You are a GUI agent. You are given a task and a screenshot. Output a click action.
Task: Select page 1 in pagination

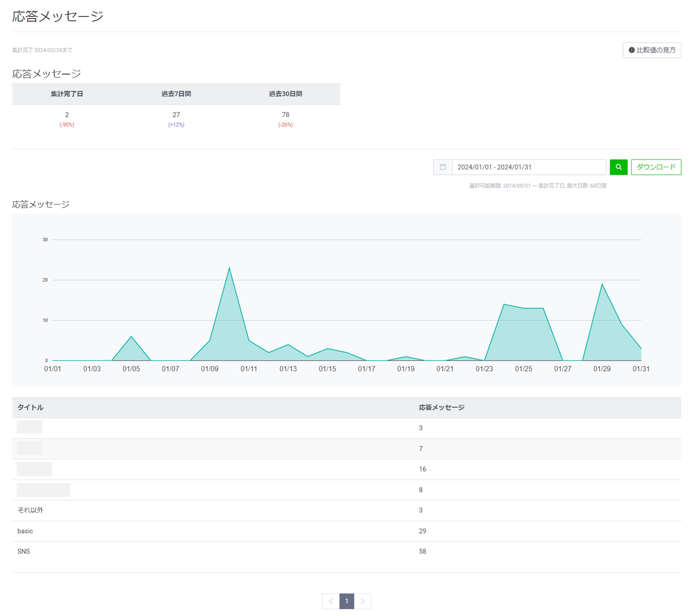point(346,601)
